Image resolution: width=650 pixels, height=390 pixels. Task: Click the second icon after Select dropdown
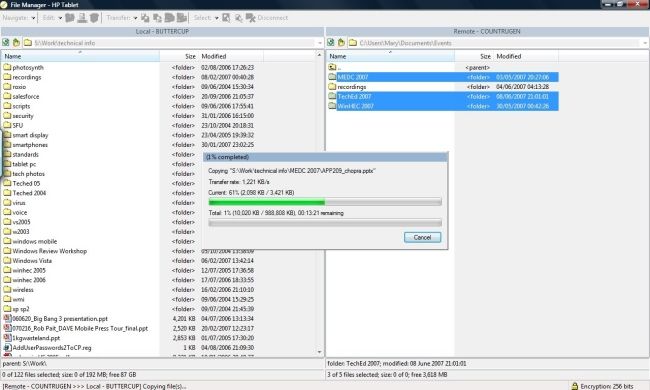(238, 18)
